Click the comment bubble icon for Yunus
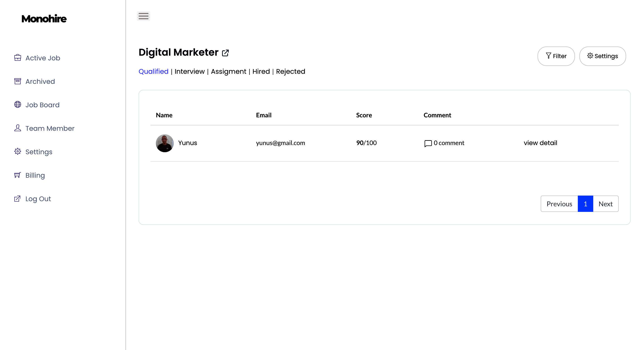The height and width of the screenshot is (350, 644). 428,143
